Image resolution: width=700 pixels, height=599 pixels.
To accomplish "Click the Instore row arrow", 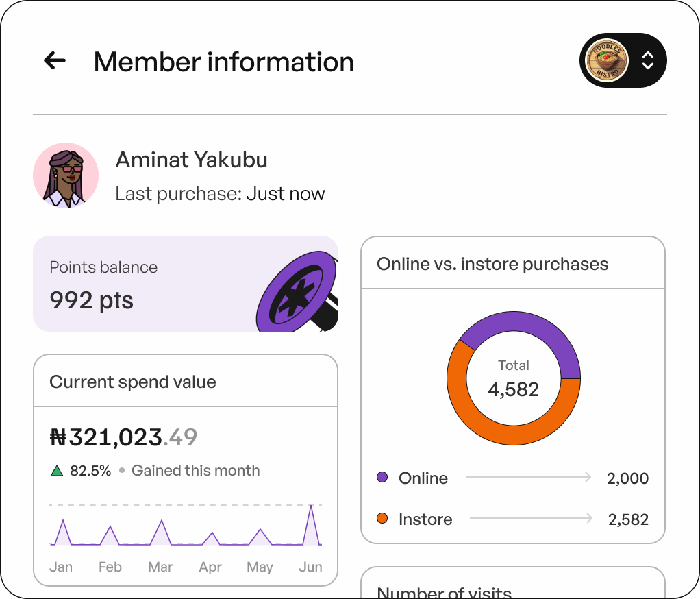I will point(531,519).
